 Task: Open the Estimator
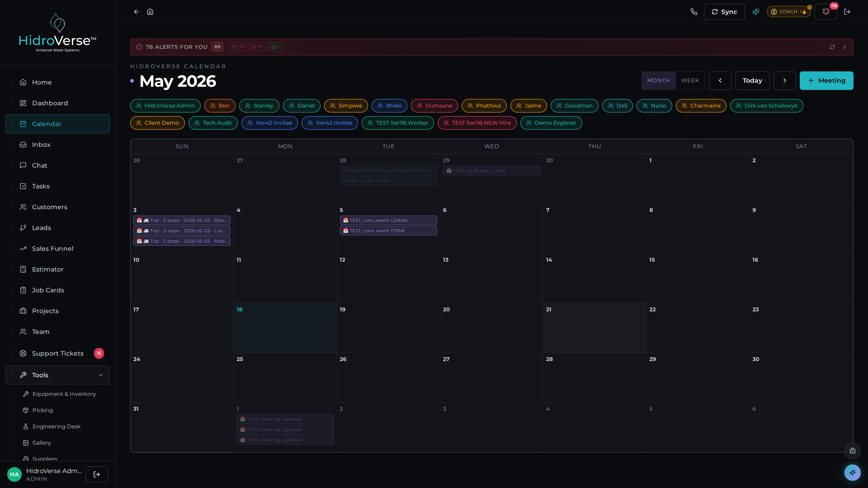pyautogui.click(x=58, y=270)
